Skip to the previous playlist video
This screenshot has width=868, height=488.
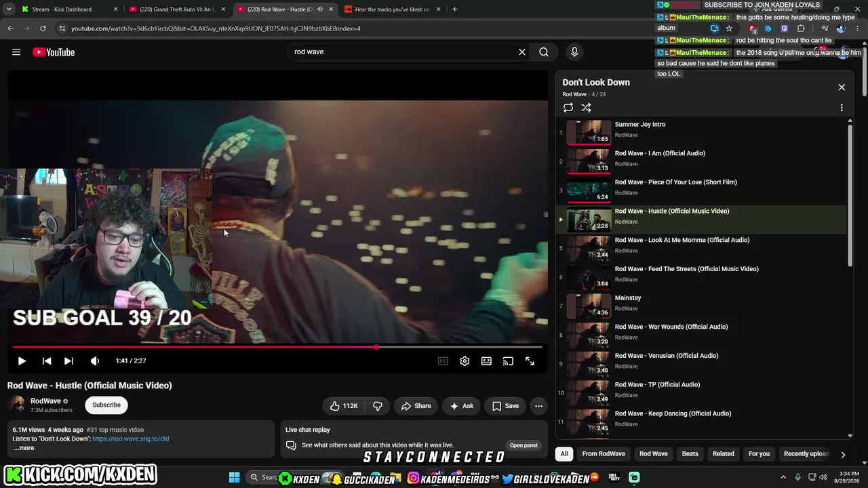tap(47, 361)
